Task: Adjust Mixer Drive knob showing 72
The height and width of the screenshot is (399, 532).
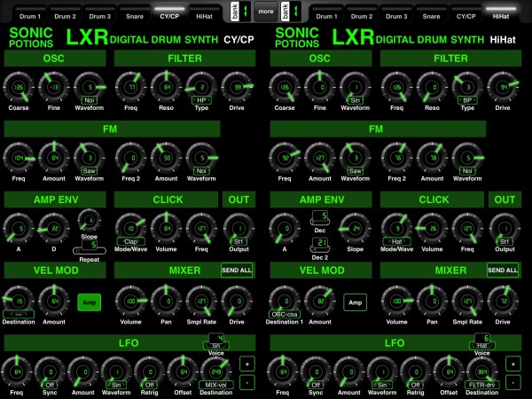Action: 503,301
